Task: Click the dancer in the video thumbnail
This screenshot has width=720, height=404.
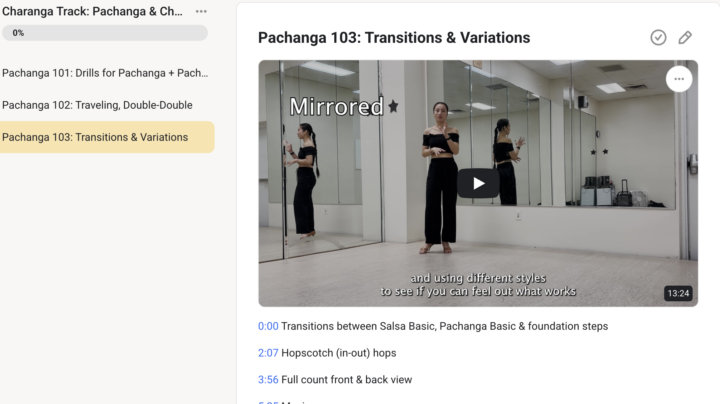Action: pyautogui.click(x=440, y=178)
